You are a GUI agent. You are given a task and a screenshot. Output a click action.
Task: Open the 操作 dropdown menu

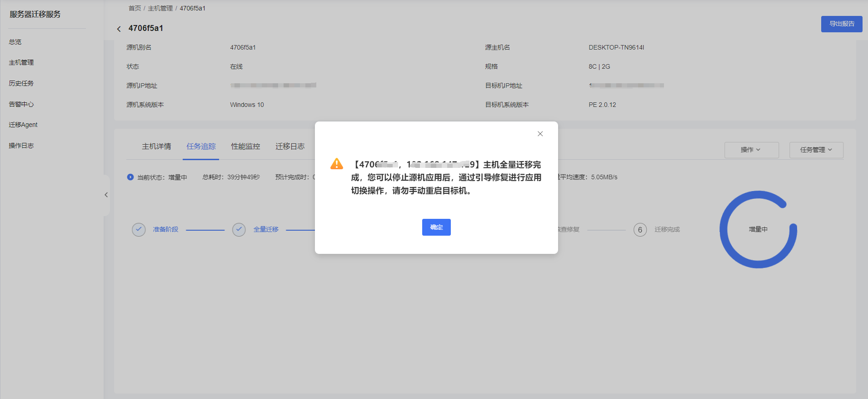pos(751,150)
